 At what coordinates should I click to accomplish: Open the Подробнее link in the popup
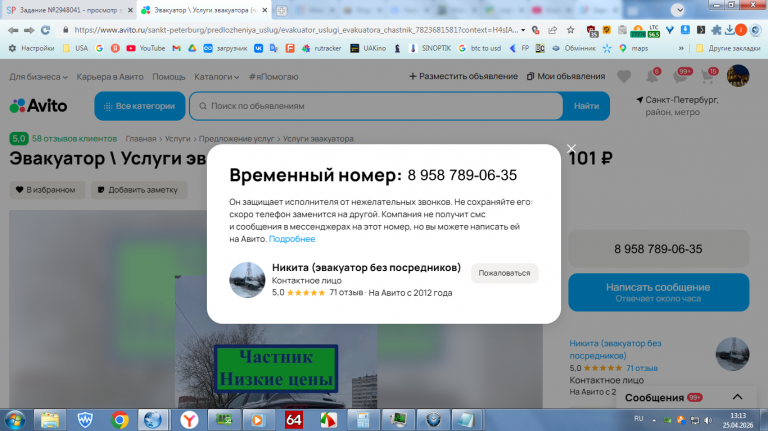pyautogui.click(x=292, y=239)
